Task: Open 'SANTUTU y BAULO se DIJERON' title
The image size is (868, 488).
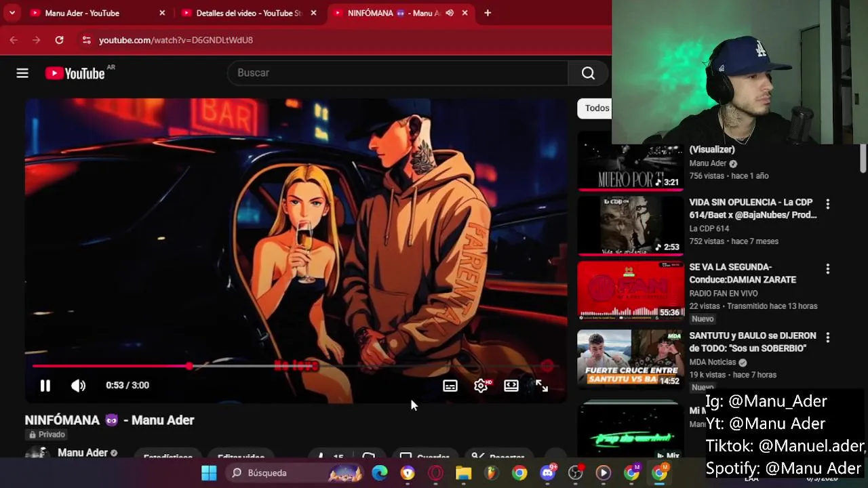Action: coord(753,342)
